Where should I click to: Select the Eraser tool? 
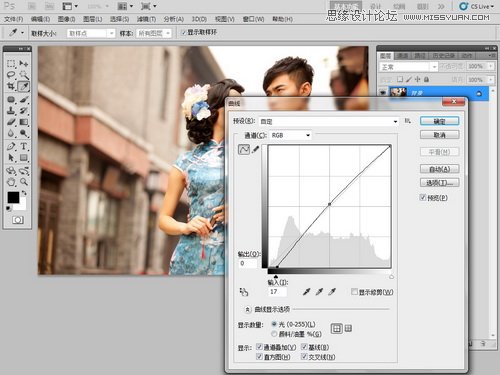coord(11,122)
